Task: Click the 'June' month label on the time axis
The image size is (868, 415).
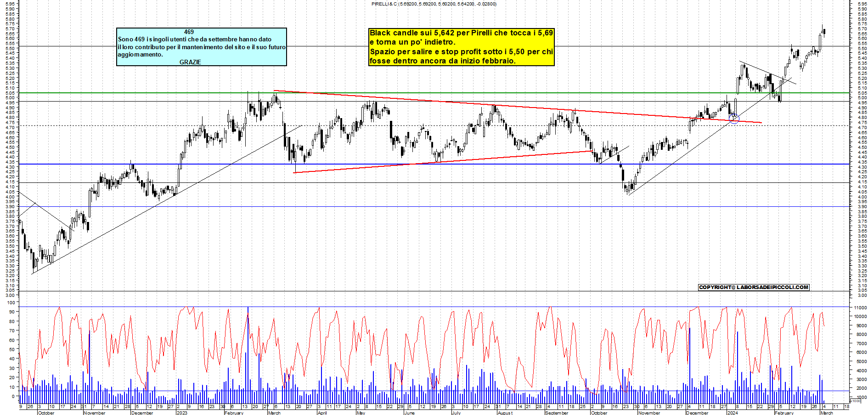Action: pos(409,413)
